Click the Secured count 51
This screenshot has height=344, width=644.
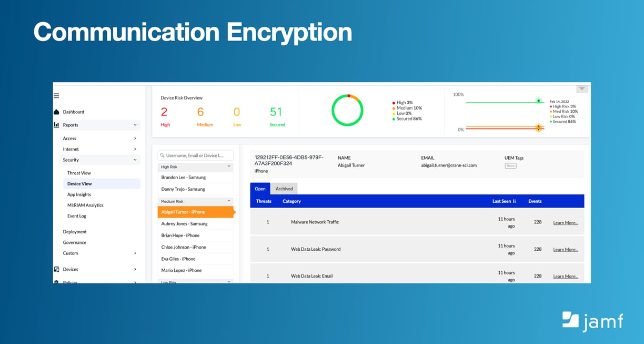(276, 112)
